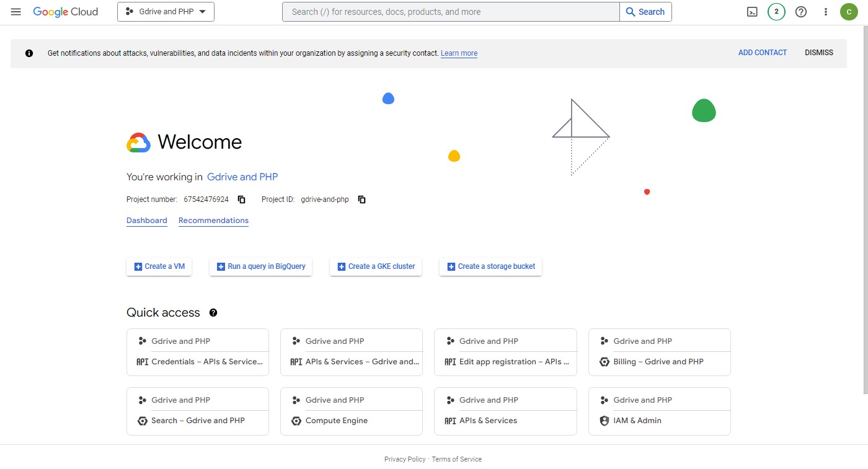This screenshot has height=469, width=868.
Task: Click the Create a VM button label
Action: tap(165, 266)
